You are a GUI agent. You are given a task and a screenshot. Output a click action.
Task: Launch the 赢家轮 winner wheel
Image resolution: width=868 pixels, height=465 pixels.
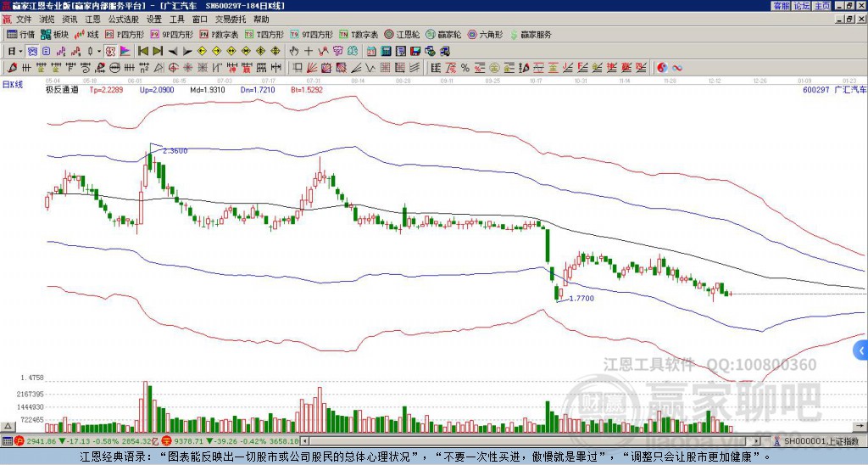[x=443, y=34]
